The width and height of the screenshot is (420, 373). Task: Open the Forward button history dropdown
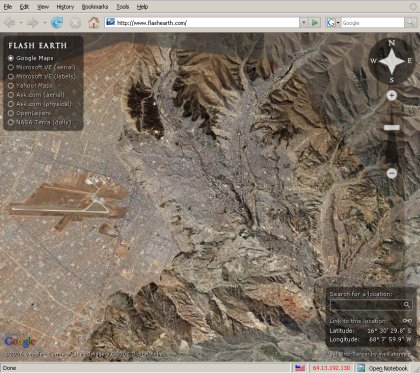tap(44, 23)
